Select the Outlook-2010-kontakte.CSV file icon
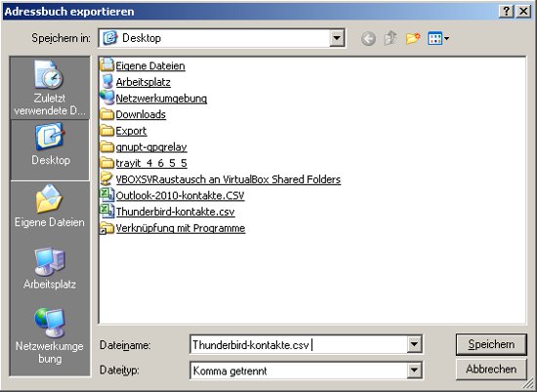 pos(106,195)
